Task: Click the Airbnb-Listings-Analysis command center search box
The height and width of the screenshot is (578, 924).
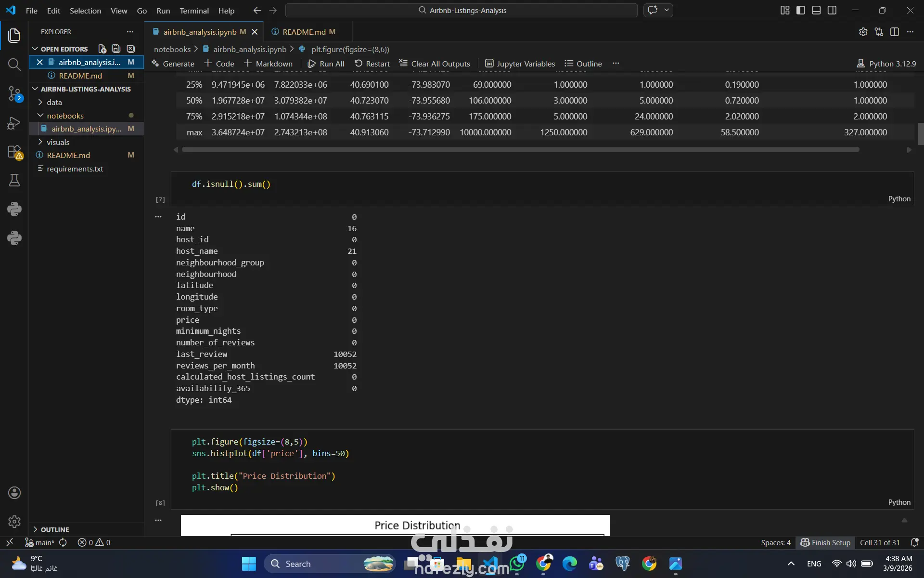Action: click(462, 10)
